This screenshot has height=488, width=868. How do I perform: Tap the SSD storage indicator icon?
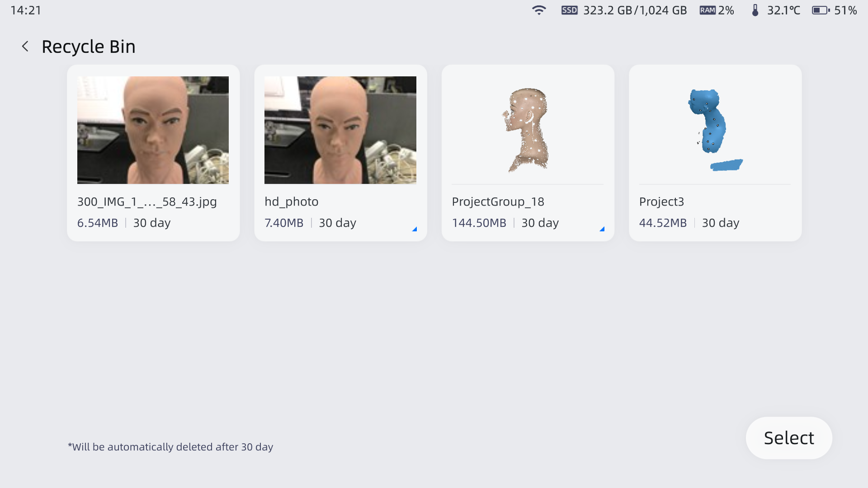pyautogui.click(x=569, y=10)
